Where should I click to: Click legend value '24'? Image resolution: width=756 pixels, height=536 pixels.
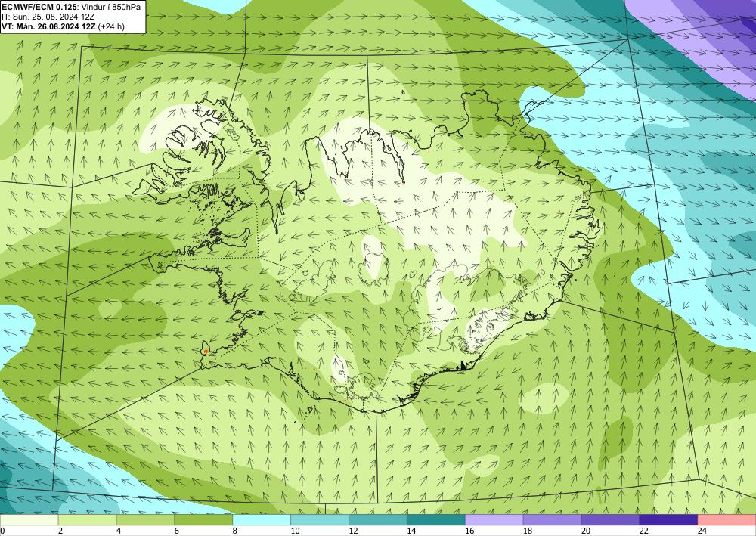(702, 531)
